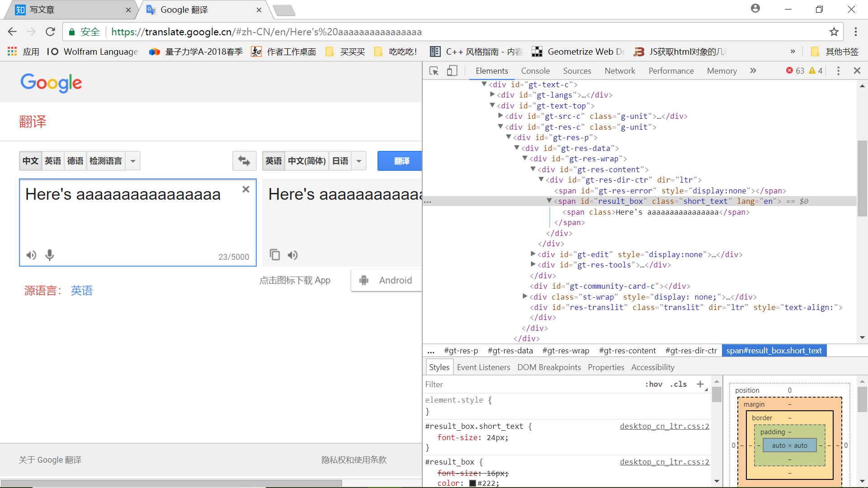Select 英语 as the target language

pyautogui.click(x=274, y=161)
